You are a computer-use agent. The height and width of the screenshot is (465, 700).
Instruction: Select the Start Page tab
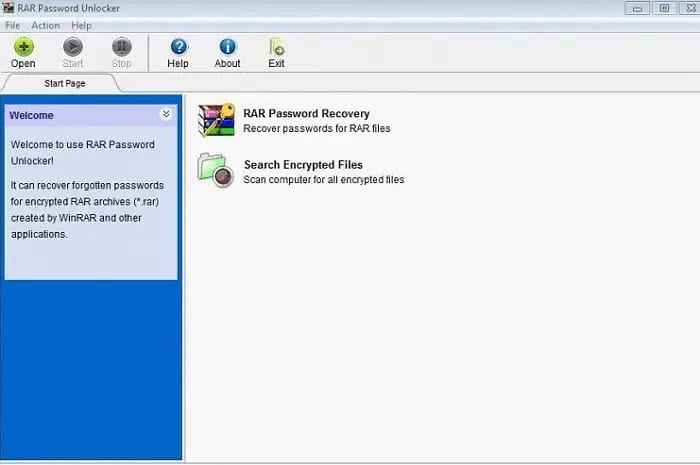tap(65, 83)
